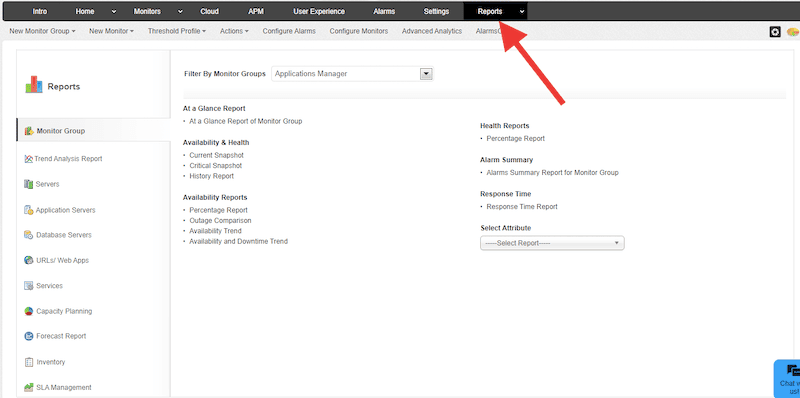Open Percentage Report under Health Reports

tap(516, 138)
